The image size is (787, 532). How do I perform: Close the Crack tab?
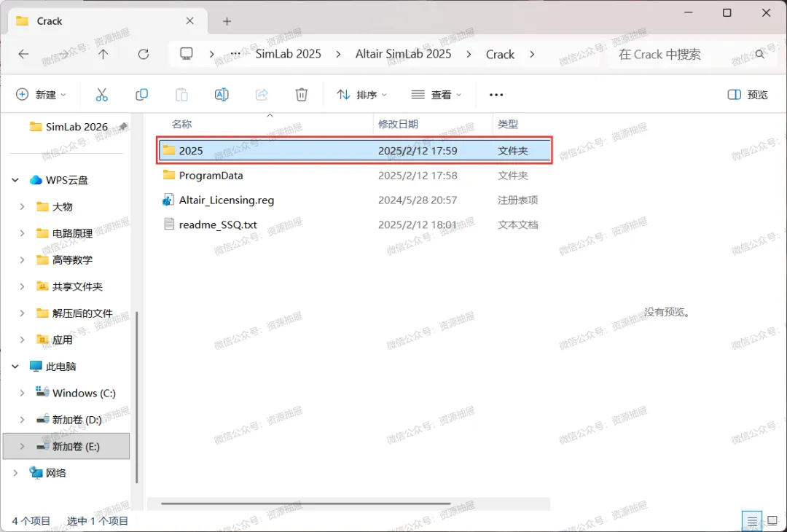[x=189, y=21]
